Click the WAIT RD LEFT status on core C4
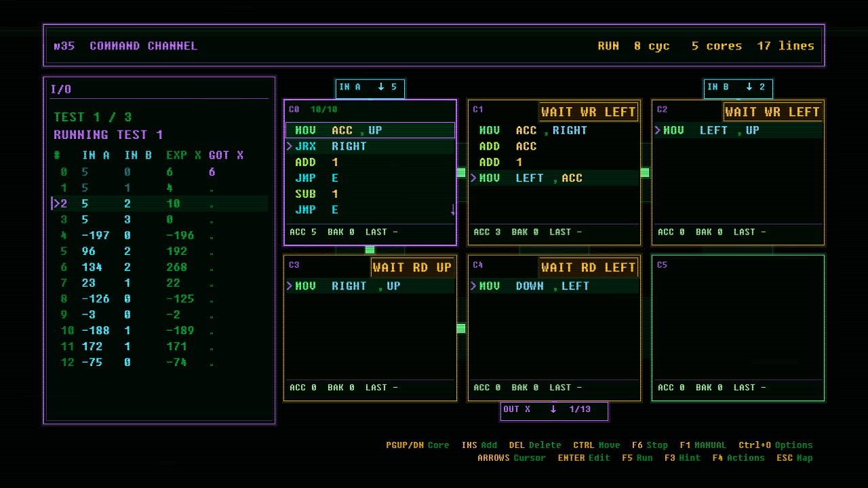The image size is (868, 488). [589, 268]
